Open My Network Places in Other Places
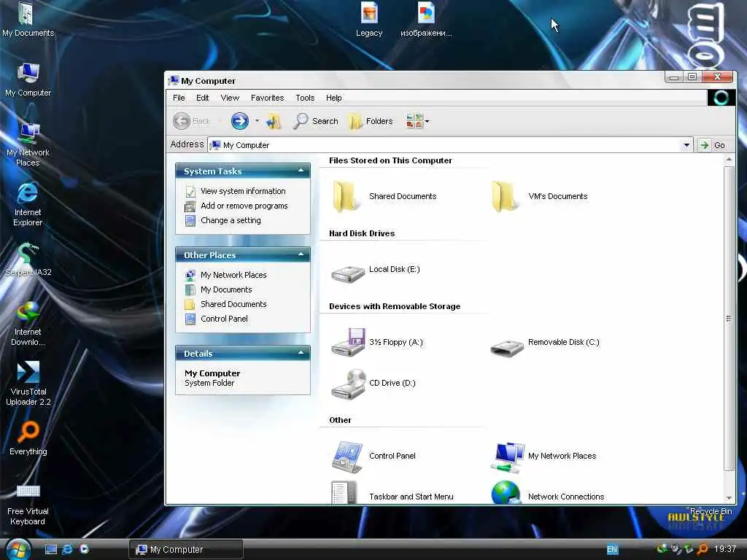This screenshot has width=747, height=560. coord(233,275)
